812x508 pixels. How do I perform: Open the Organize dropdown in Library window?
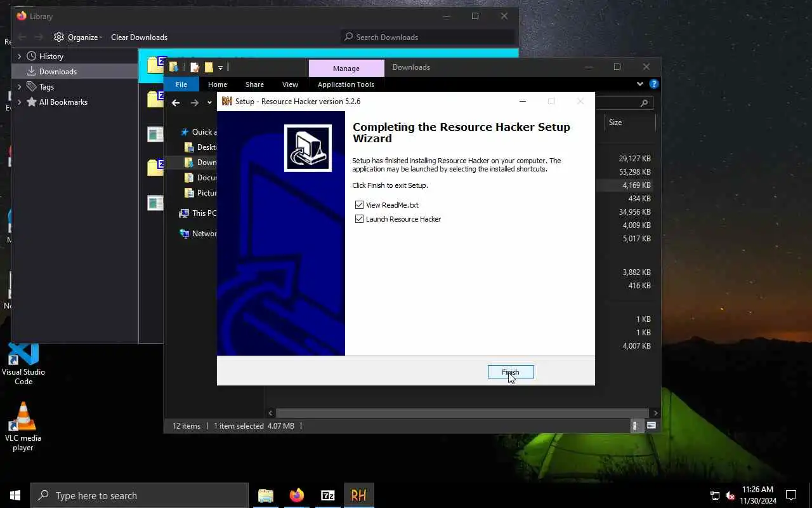pos(78,37)
